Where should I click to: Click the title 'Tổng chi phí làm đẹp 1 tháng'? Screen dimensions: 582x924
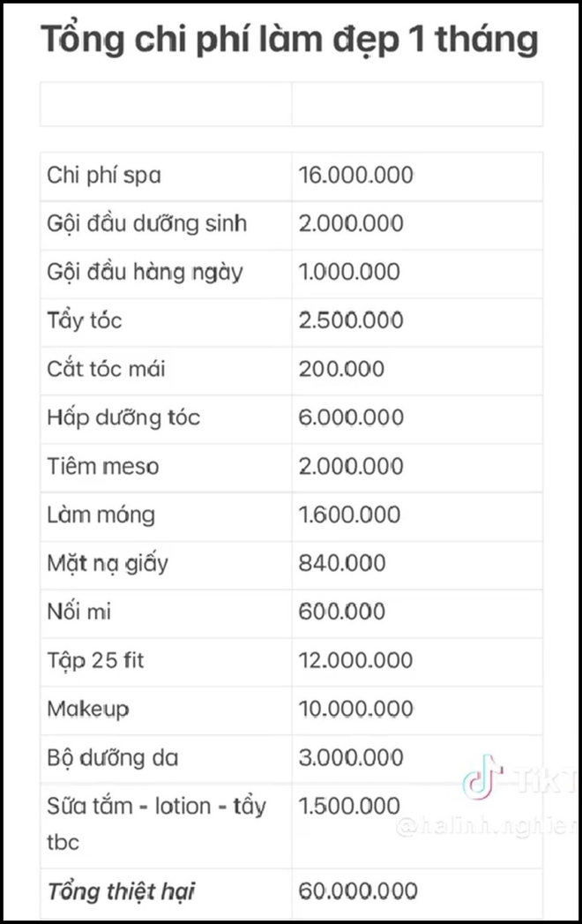click(289, 40)
